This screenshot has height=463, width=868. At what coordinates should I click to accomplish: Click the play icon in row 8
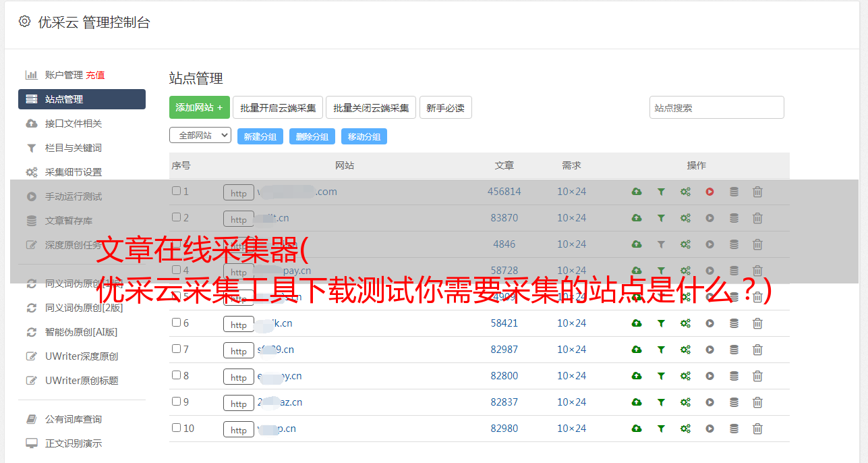[x=710, y=376]
